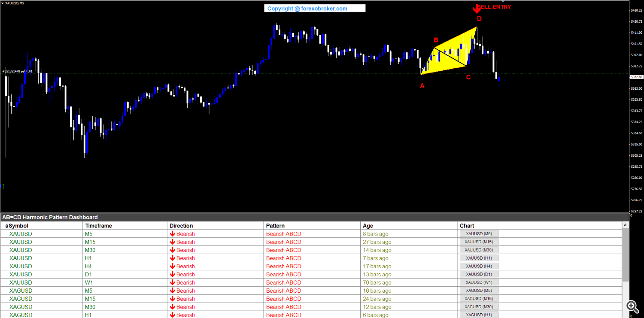Viewport: 644px width, 318px height.
Task: Click the '#351351478 sell 0.01' order label
Action: coord(17,71)
